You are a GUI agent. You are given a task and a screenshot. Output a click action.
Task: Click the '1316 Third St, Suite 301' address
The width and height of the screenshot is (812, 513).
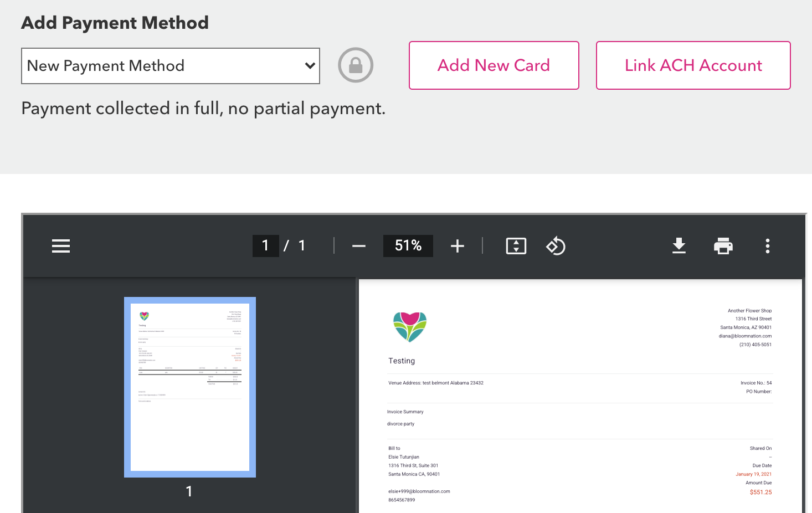click(413, 465)
